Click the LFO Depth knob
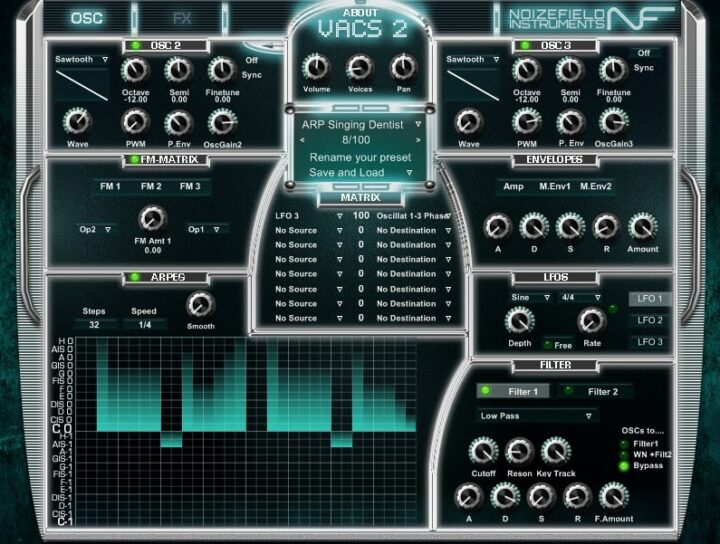The image size is (720, 544). click(519, 320)
